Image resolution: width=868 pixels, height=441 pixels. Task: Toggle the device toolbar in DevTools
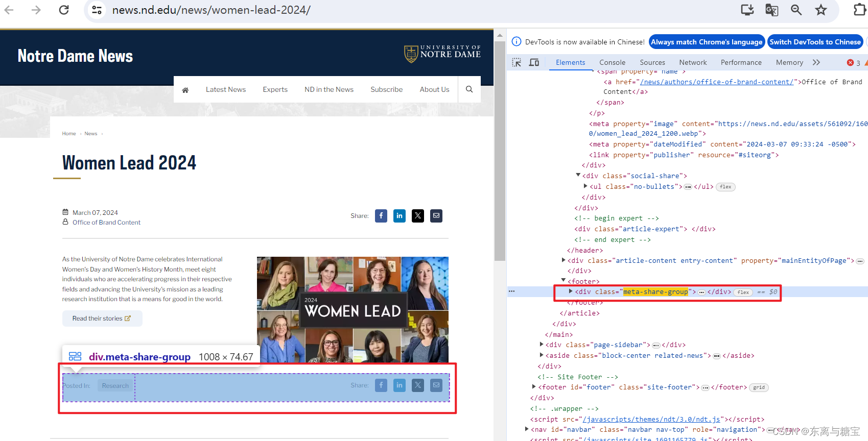pyautogui.click(x=534, y=62)
